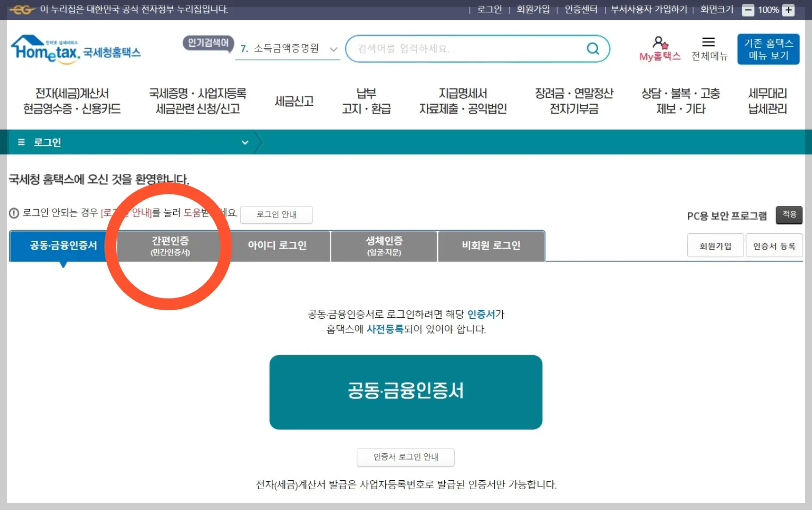Viewport: 812px width, 510px height.
Task: Click the plus icon next to 화면크기
Action: click(x=788, y=9)
